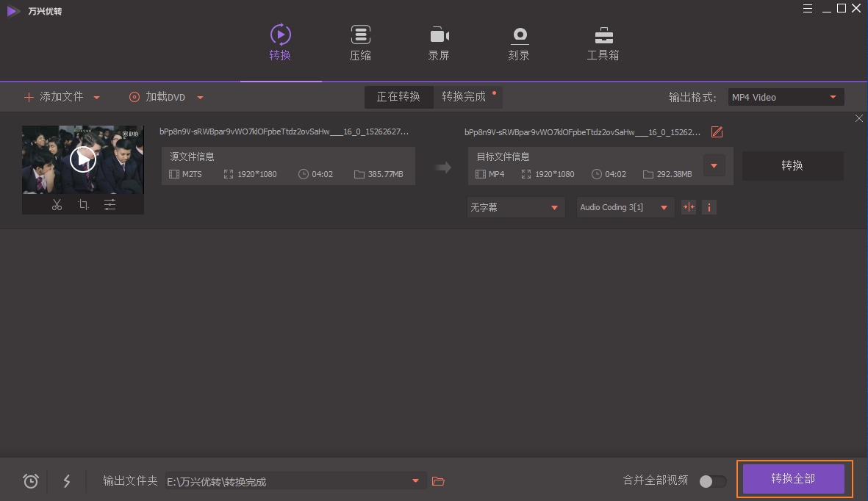868x501 pixels.
Task: Play the video thumbnail preview
Action: 83,159
